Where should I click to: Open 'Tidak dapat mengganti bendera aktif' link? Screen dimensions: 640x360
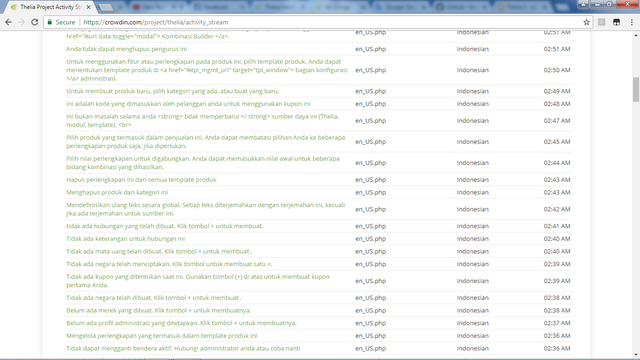[x=183, y=348]
